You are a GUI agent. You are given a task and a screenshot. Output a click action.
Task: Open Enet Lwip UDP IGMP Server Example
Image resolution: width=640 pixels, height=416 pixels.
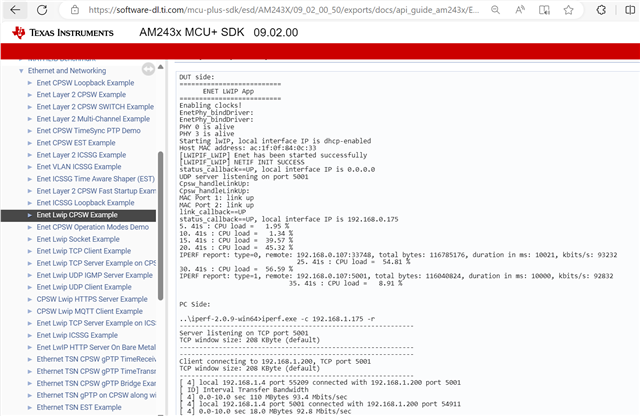[x=94, y=275]
